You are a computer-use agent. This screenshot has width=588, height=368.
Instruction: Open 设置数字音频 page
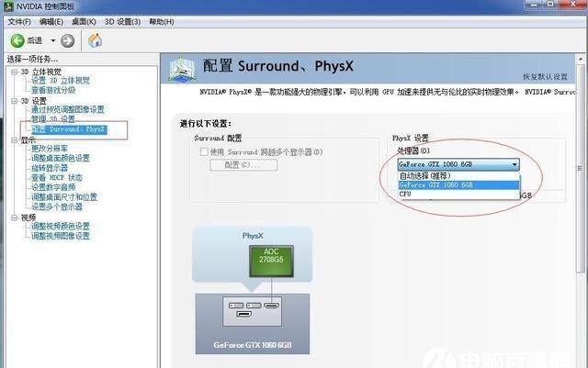(x=53, y=187)
